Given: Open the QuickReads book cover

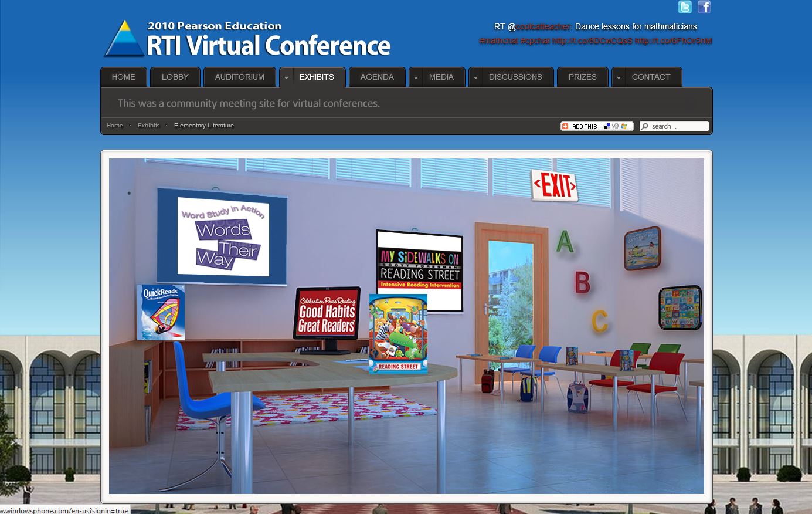Looking at the screenshot, I should pyautogui.click(x=161, y=312).
